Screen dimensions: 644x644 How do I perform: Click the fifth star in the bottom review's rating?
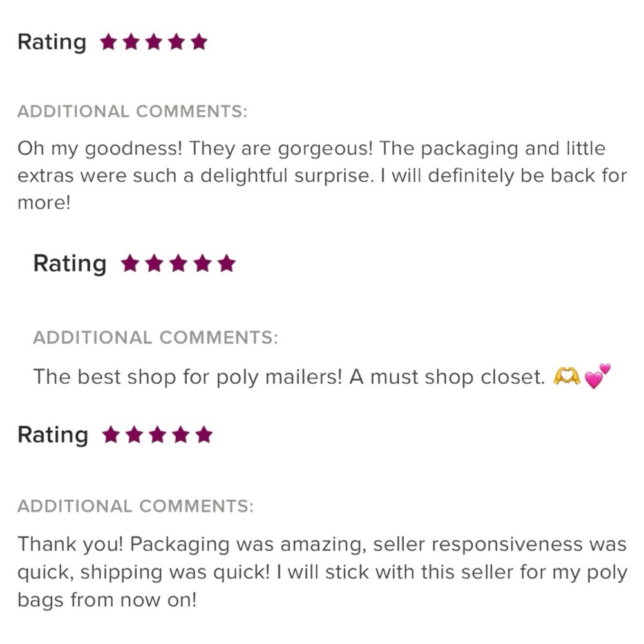[204, 435]
